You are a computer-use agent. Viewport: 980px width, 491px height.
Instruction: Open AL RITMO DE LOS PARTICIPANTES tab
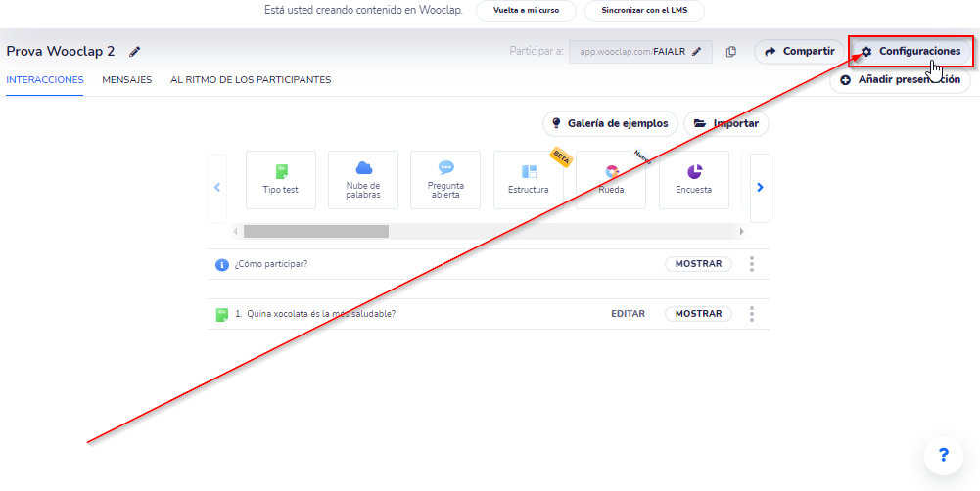click(x=251, y=80)
